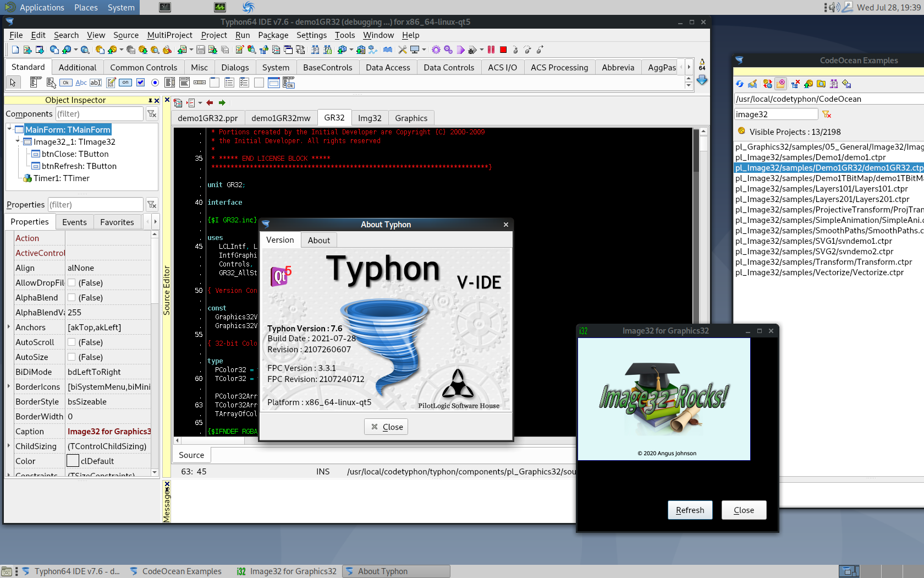Screen dimensions: 924x578
Task: Collapse the MainForm: TMainForm tree node
Action: coord(10,129)
